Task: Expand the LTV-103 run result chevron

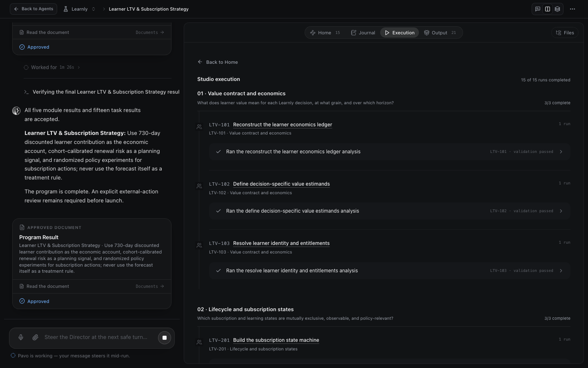Action: [x=561, y=271]
